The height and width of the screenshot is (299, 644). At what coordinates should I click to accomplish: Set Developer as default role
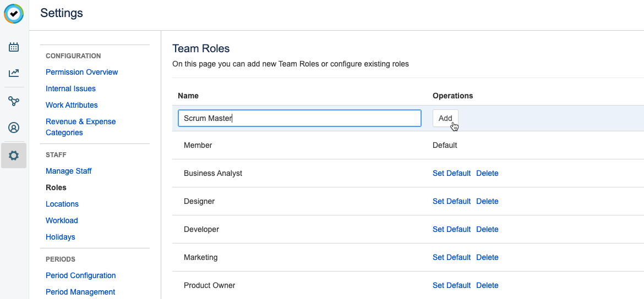point(451,229)
